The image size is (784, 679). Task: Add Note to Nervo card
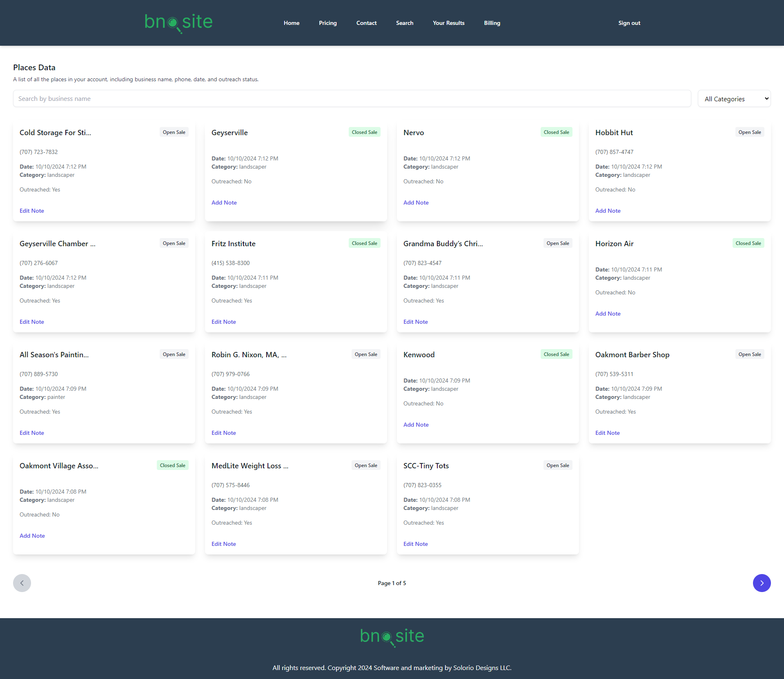(416, 203)
